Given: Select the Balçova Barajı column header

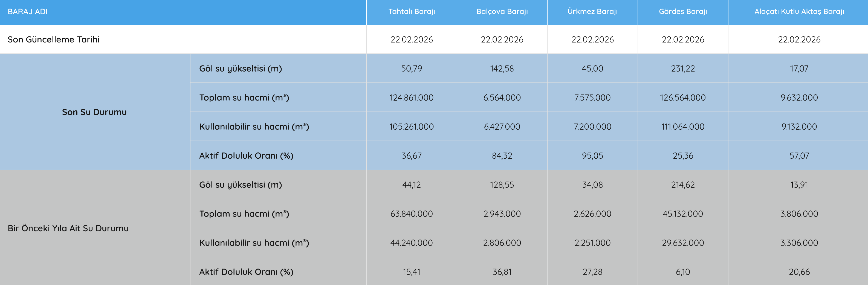Looking at the screenshot, I should click(x=502, y=12).
